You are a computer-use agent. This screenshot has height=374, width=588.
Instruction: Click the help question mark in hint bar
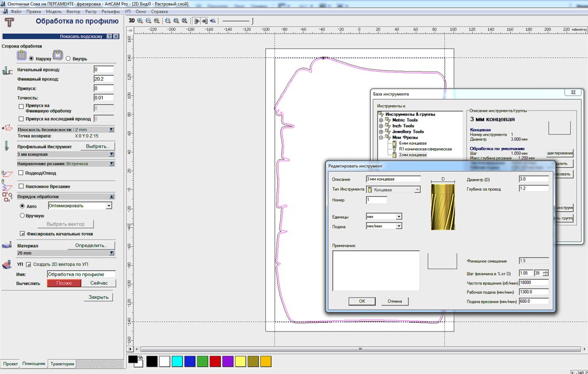[x=109, y=36]
